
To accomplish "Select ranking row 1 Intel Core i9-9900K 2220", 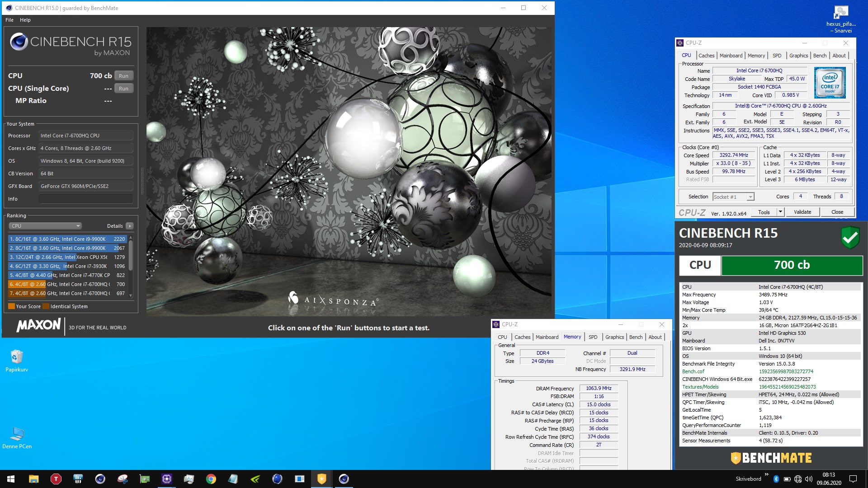I will point(67,239).
